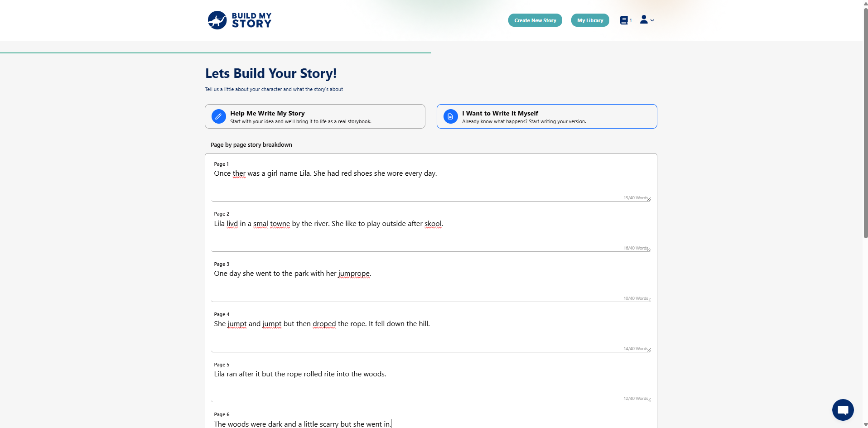The height and width of the screenshot is (428, 868).
Task: Expand the account menu chevron
Action: 652,20
